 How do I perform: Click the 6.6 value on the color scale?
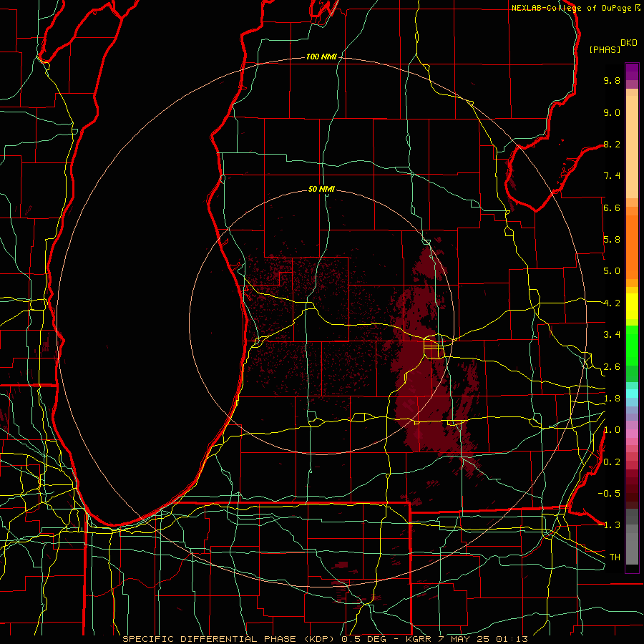point(612,208)
